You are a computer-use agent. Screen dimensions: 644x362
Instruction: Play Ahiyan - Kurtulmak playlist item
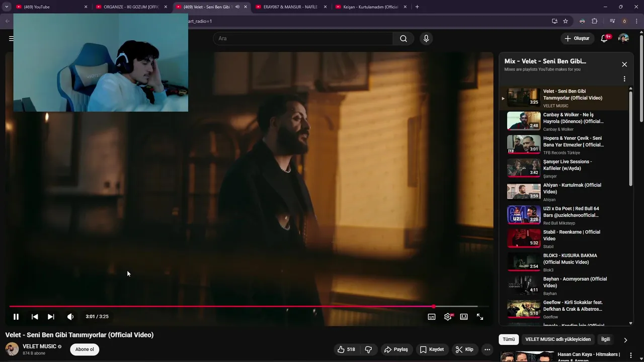[x=563, y=192]
